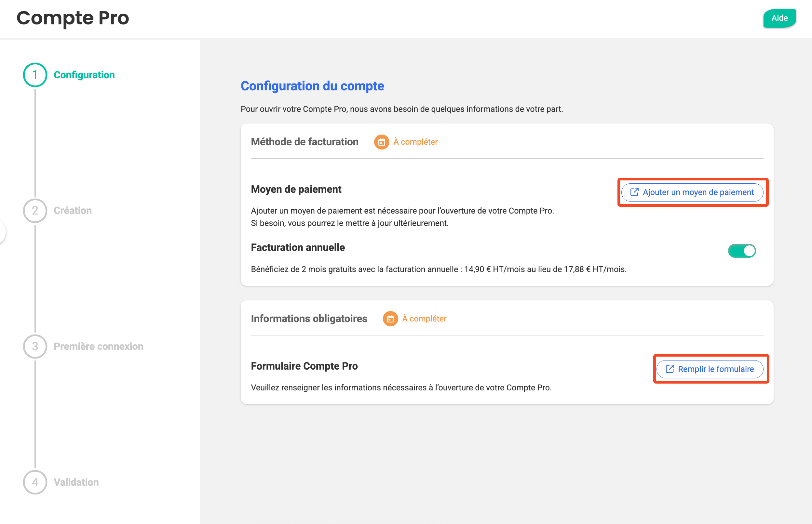Go to the Création step label
This screenshot has width=812, height=524.
point(73,211)
